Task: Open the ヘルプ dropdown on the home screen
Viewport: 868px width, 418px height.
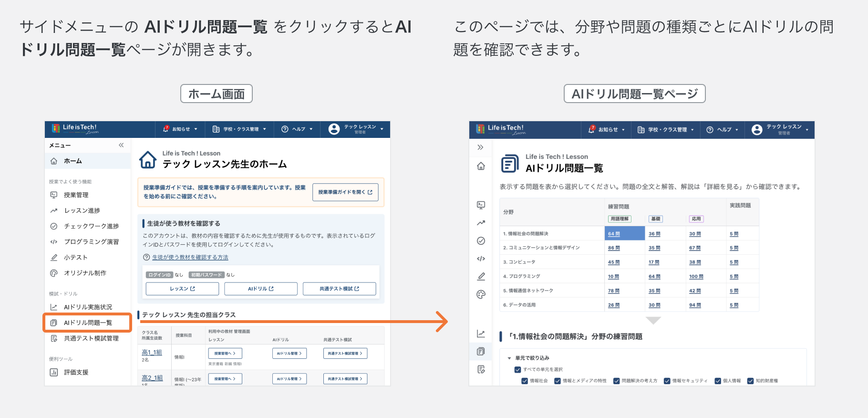Action: coord(297,129)
